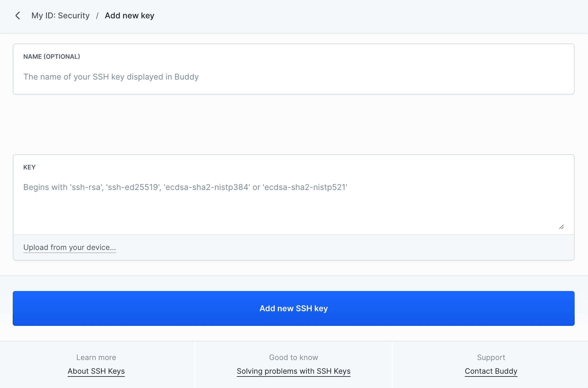Open Solving problems with SSH Keys link
This screenshot has width=588, height=388.
(x=293, y=371)
